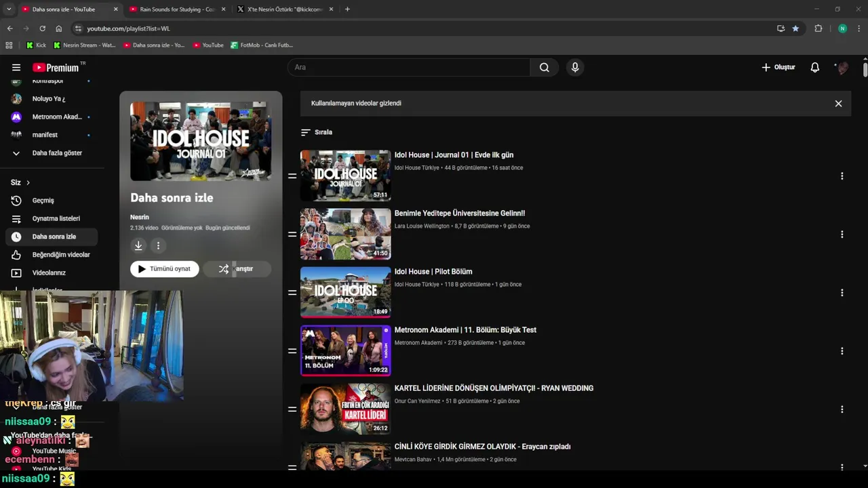Open options for Idol House Journal 01

click(x=842, y=176)
